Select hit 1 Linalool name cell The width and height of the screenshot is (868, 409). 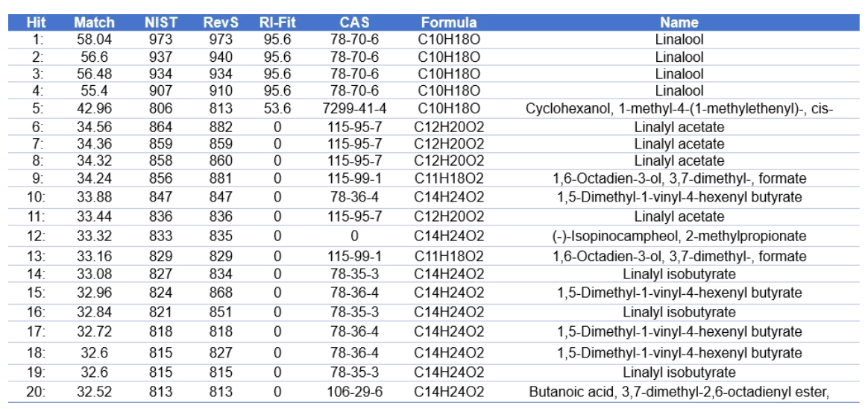click(x=679, y=40)
